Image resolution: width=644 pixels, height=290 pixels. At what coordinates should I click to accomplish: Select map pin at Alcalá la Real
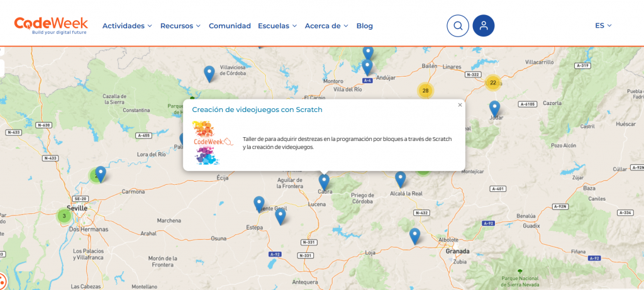pos(400,179)
